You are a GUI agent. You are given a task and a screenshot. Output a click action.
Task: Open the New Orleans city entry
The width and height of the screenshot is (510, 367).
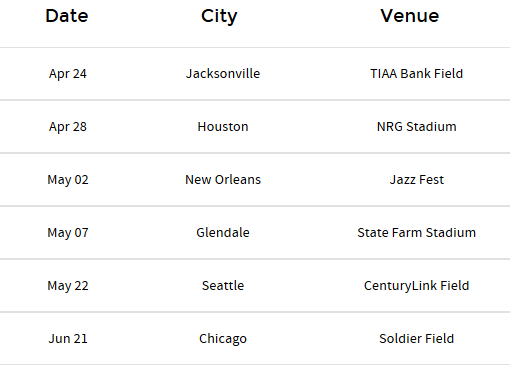tap(223, 180)
